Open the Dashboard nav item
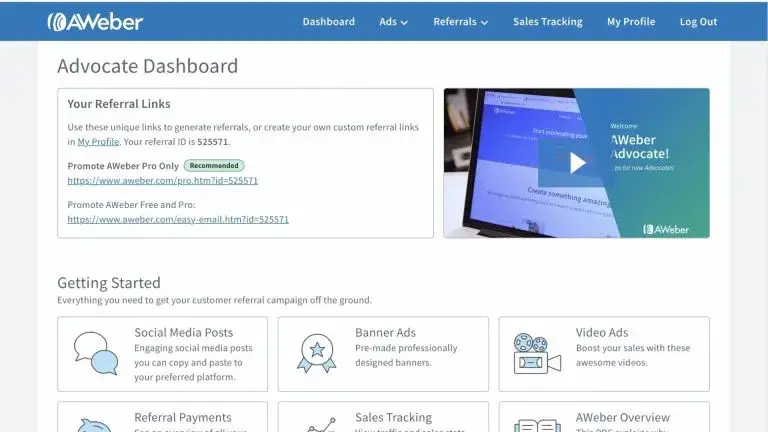Viewport: 768px width, 432px height. coord(329,22)
